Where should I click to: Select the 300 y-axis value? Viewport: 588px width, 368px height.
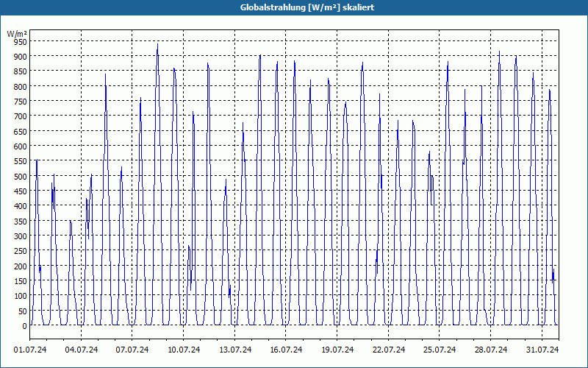(21, 236)
